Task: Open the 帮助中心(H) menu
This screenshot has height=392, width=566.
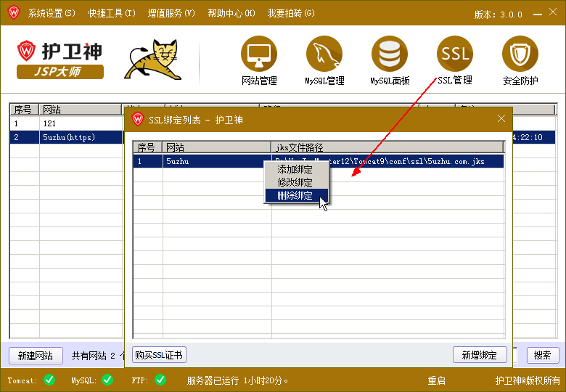Action: (231, 13)
